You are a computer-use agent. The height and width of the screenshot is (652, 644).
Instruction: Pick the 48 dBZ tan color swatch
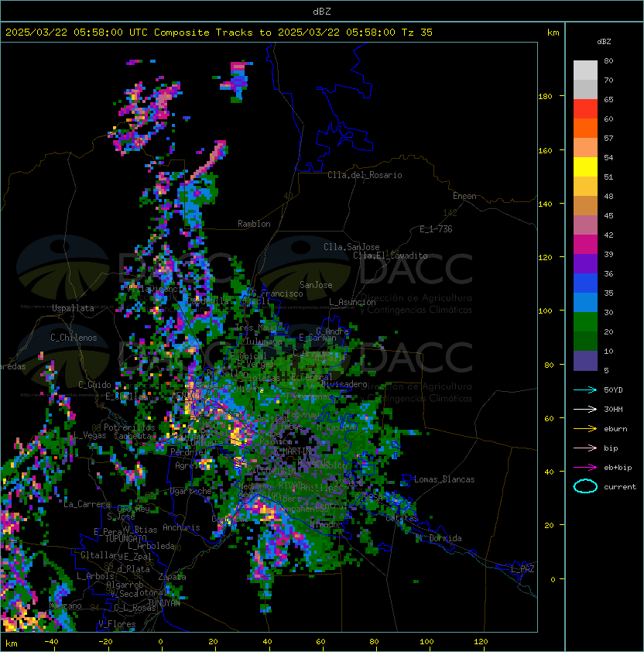coord(585,205)
